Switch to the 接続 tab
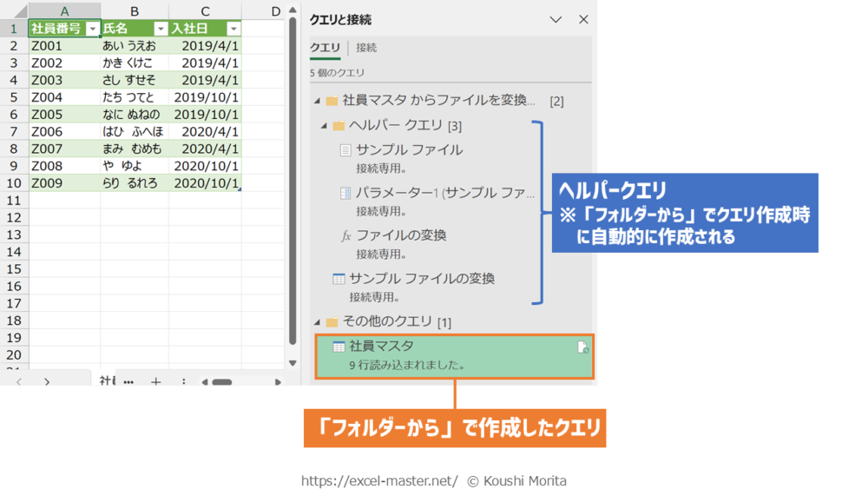Screen dimensions: 868x489 366,48
